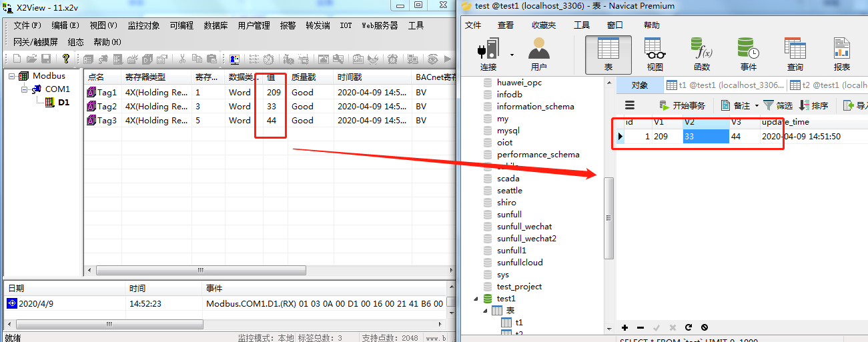Click the 点名 column header in X2View
The width and height of the screenshot is (868, 342).
(102, 77)
